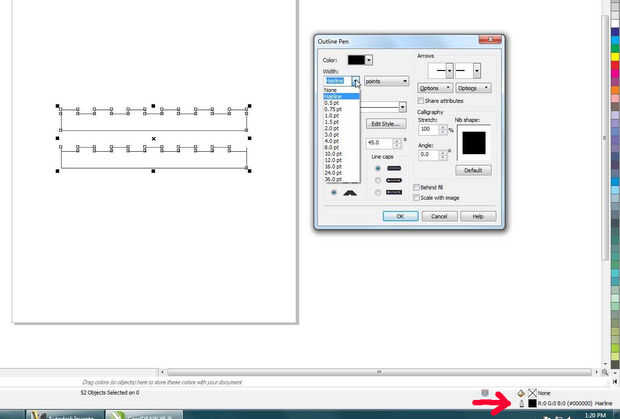Click the extended square line cap preview icon
This screenshot has height=419, width=620.
(x=394, y=193)
